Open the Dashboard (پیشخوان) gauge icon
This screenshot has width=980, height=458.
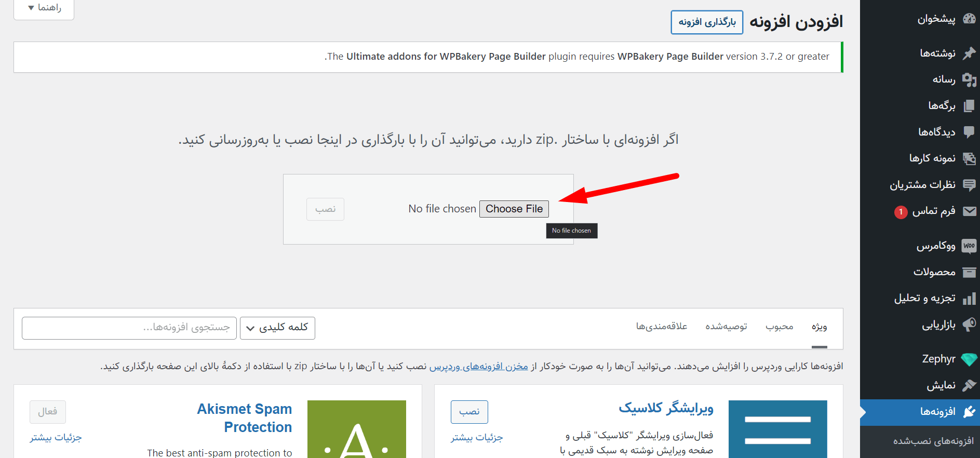point(969,19)
